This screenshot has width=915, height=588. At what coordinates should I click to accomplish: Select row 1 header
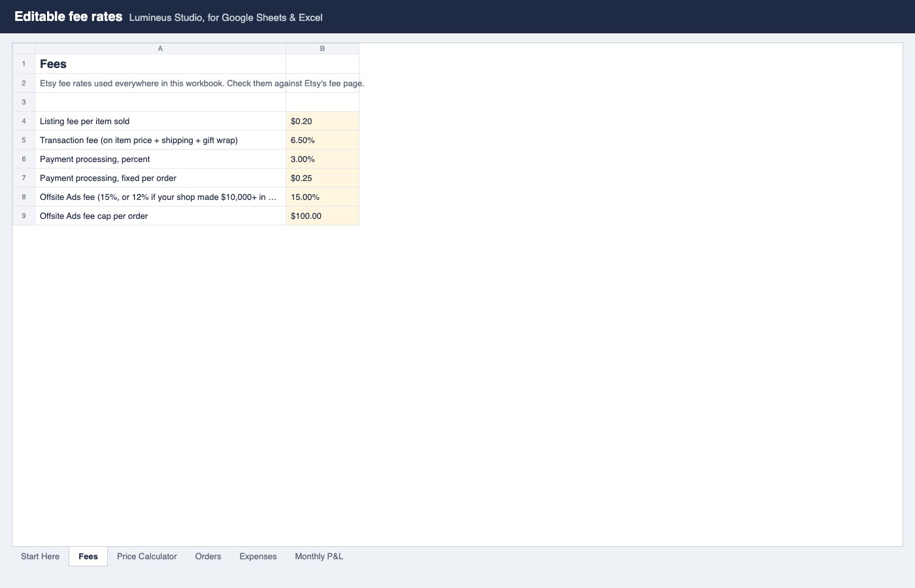pyautogui.click(x=24, y=64)
